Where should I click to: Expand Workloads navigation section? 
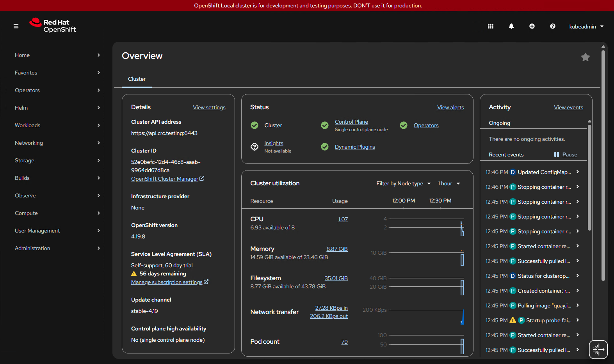57,125
